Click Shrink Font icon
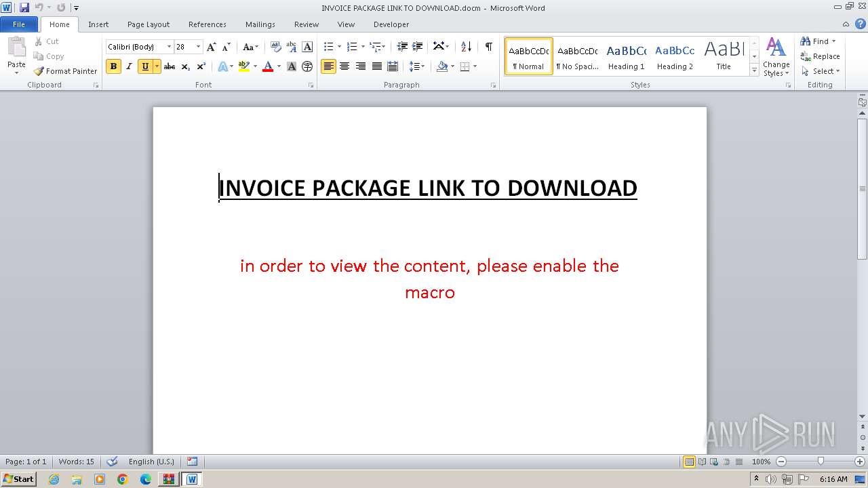 coord(226,47)
